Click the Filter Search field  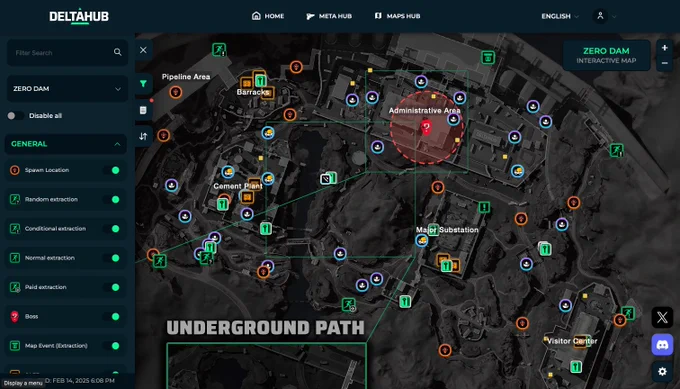pyautogui.click(x=67, y=52)
